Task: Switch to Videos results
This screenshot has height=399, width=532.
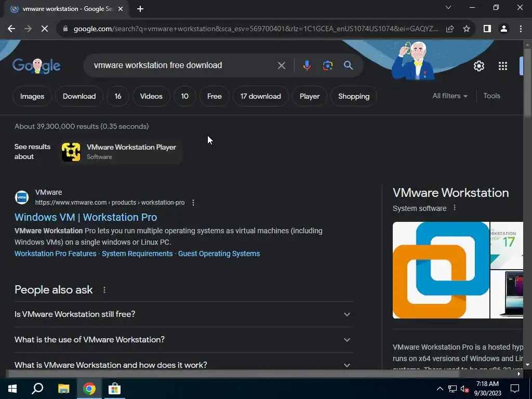Action: (x=151, y=96)
